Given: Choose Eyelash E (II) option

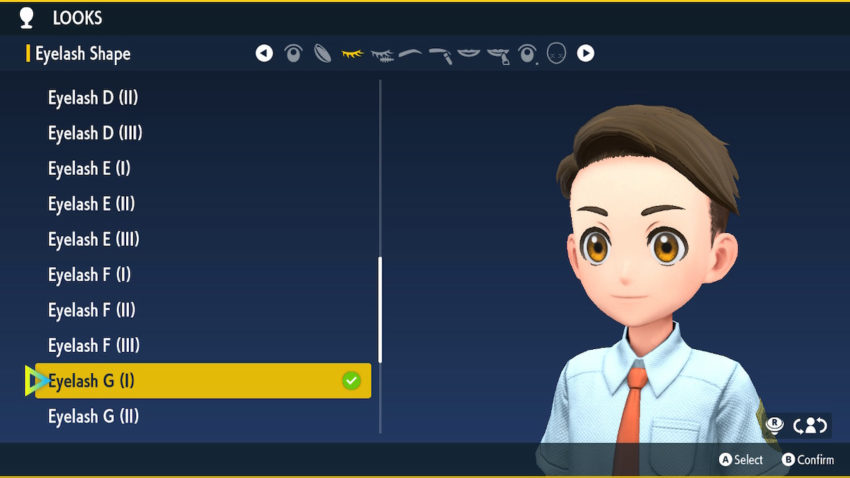Looking at the screenshot, I should point(92,204).
